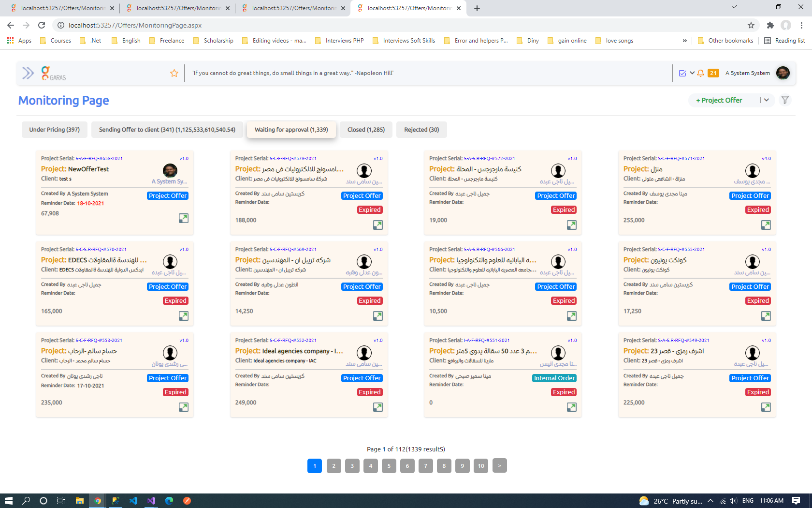Click the GARAS logo

[53, 74]
